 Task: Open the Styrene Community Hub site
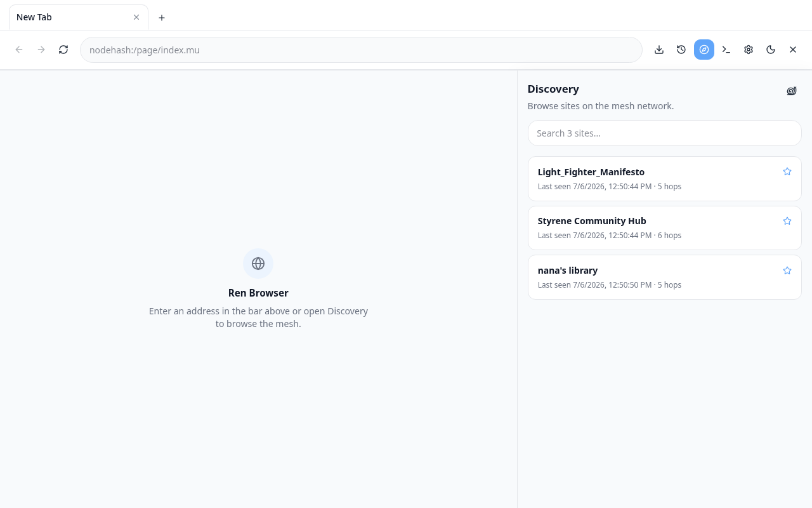click(x=664, y=228)
